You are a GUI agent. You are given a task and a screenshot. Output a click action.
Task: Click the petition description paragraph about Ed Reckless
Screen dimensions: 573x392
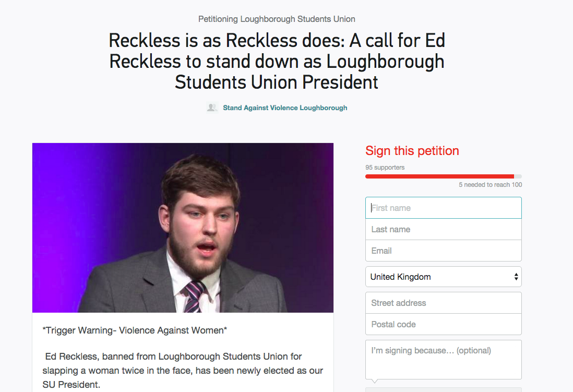(183, 371)
